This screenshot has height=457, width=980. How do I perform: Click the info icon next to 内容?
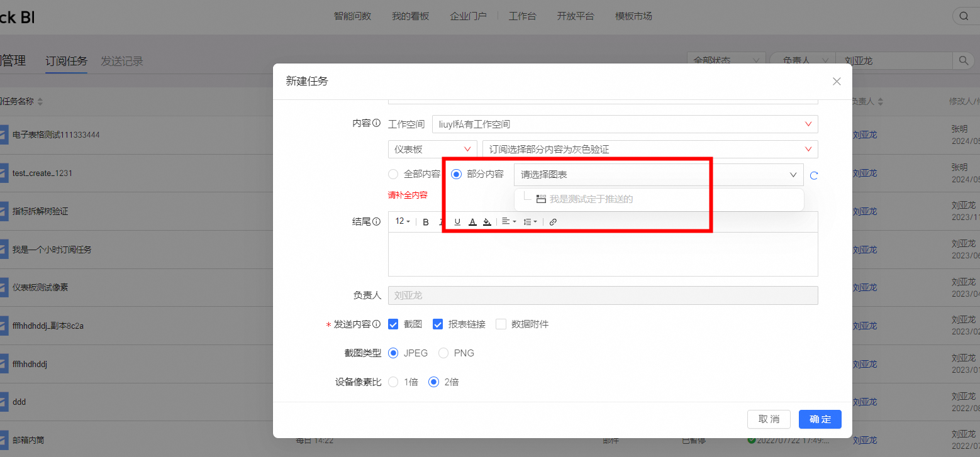(x=377, y=124)
